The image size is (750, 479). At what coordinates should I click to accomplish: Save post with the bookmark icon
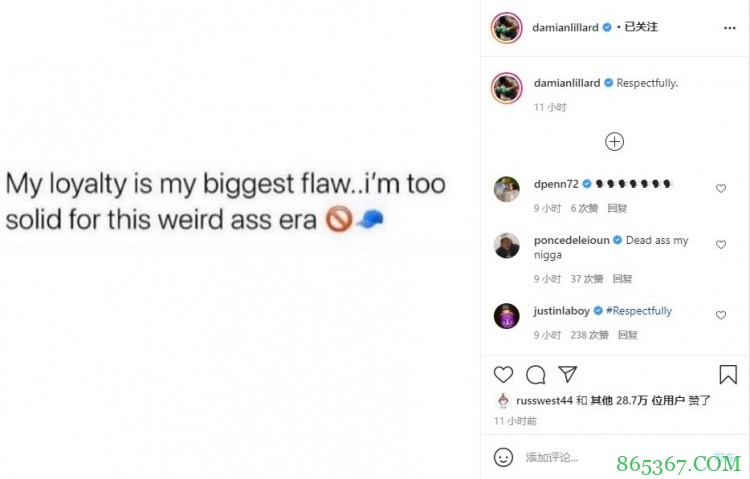pyautogui.click(x=728, y=375)
